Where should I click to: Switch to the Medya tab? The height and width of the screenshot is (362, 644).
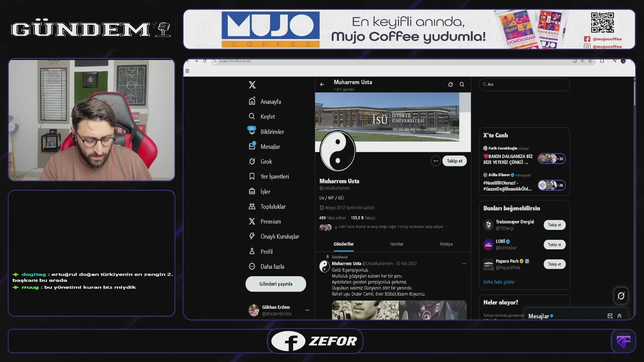coord(446,244)
